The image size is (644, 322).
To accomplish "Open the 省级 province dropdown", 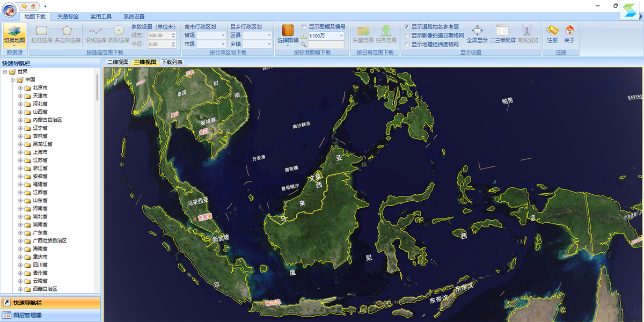I will pos(211,35).
